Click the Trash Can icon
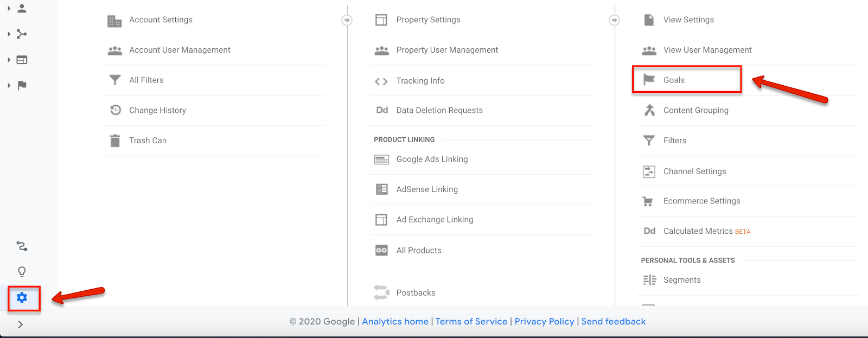This screenshot has width=868, height=338. (115, 141)
